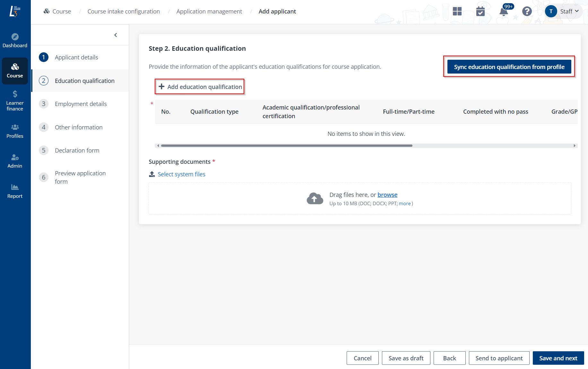588x369 pixels.
Task: Open the calendar tasks icon
Action: pos(480,12)
